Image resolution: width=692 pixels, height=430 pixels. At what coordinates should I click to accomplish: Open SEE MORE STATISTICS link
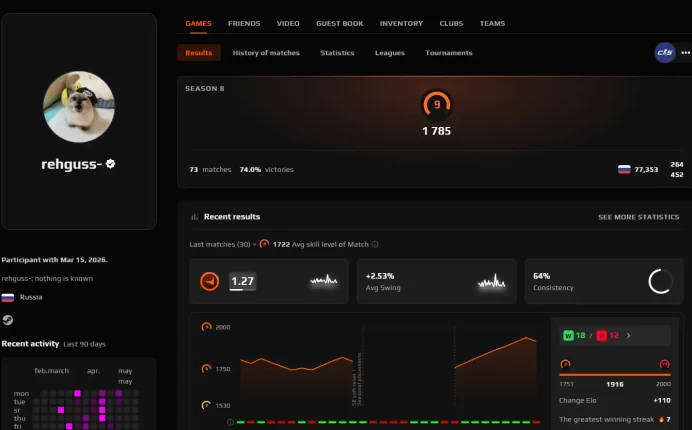tap(639, 217)
